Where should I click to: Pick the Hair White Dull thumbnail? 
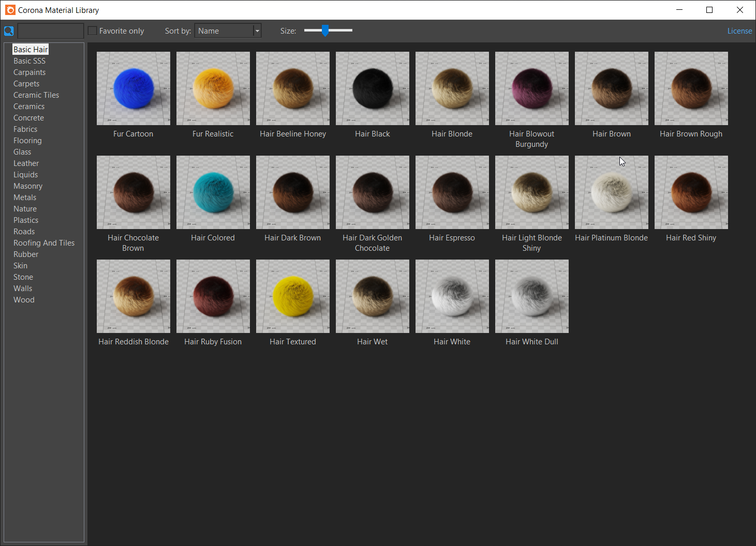coord(532,296)
